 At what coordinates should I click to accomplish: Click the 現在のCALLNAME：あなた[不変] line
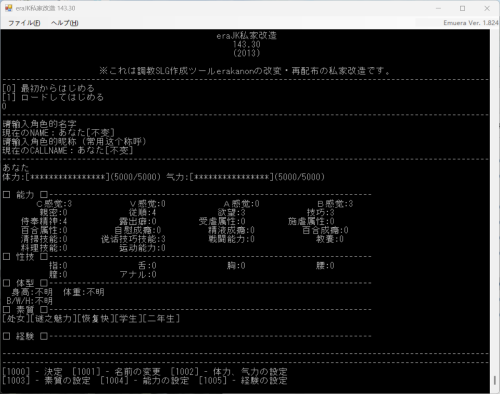[x=68, y=150]
